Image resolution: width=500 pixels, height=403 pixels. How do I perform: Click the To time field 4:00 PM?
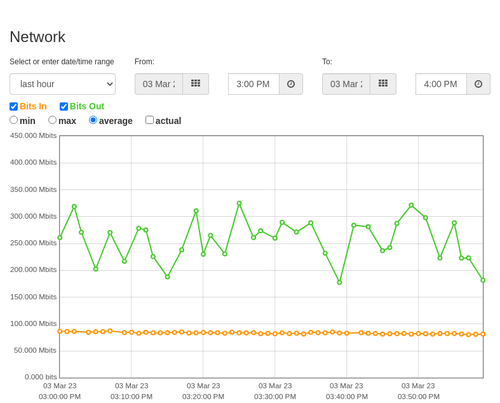pos(441,84)
